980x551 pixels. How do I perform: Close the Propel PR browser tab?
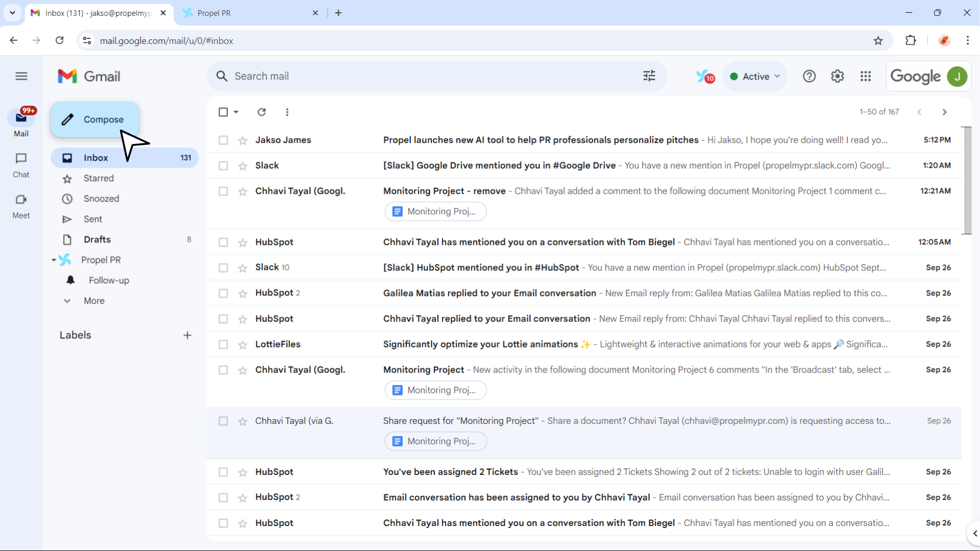click(315, 13)
